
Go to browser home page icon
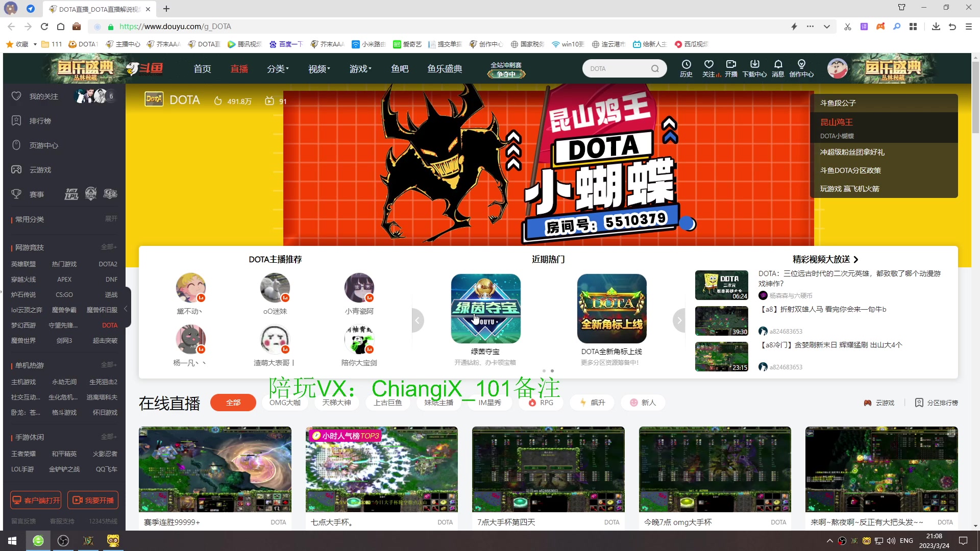click(x=61, y=27)
